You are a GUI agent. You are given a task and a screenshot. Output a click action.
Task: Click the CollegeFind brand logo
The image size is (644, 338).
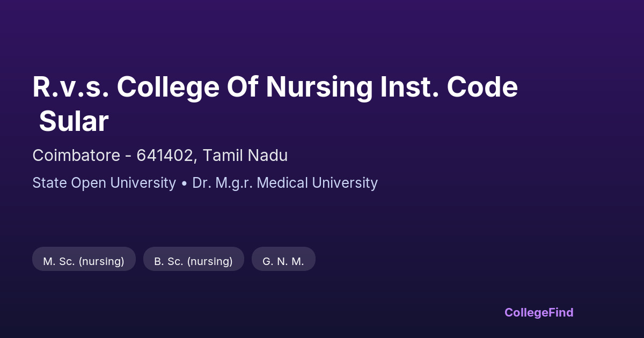[x=538, y=312]
